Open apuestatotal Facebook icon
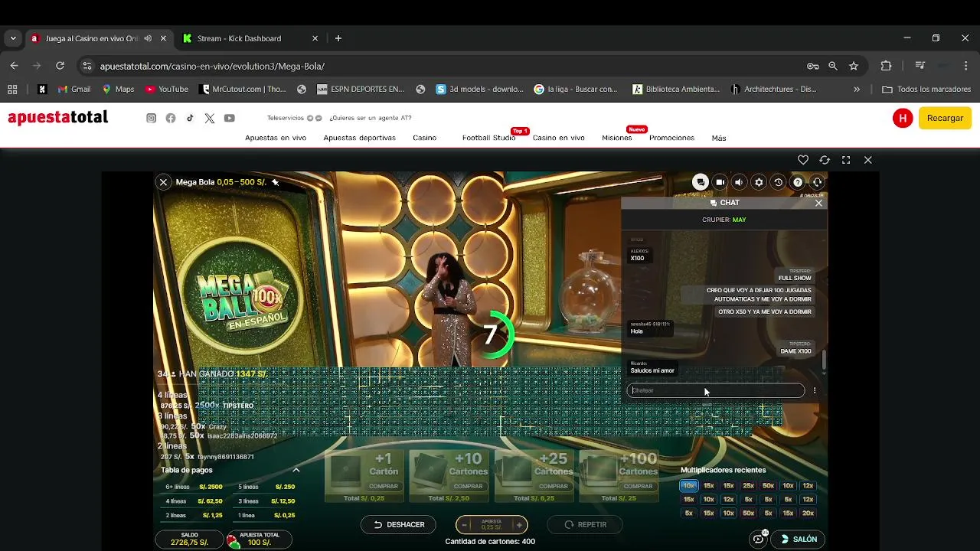The width and height of the screenshot is (980, 551). [x=171, y=118]
